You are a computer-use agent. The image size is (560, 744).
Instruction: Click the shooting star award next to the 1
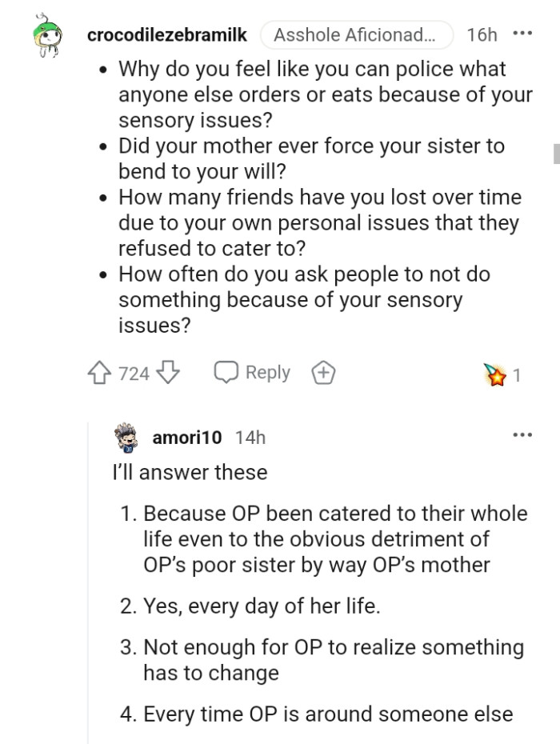[x=496, y=374]
